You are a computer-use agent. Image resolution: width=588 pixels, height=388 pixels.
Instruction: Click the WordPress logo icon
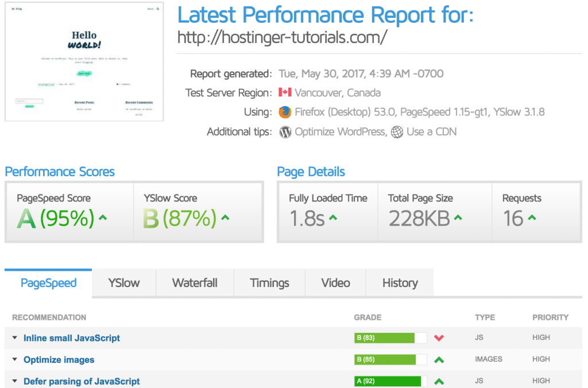285,132
